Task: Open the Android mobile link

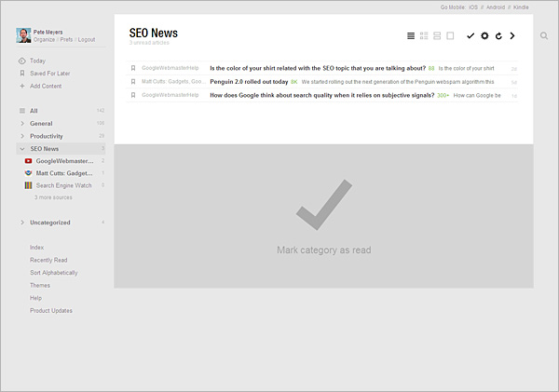Action: point(496,7)
